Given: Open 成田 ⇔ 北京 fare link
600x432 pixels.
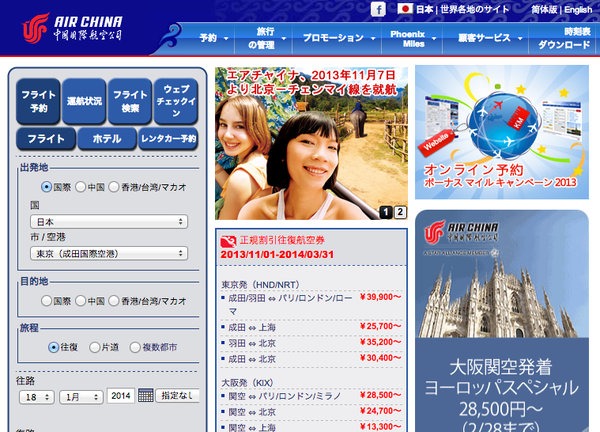Looking at the screenshot, I should click(252, 359).
